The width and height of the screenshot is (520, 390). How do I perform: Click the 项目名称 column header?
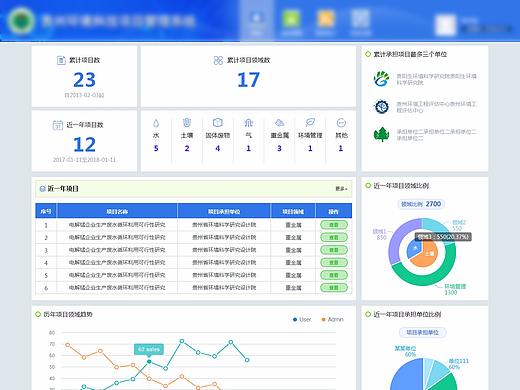(x=117, y=211)
